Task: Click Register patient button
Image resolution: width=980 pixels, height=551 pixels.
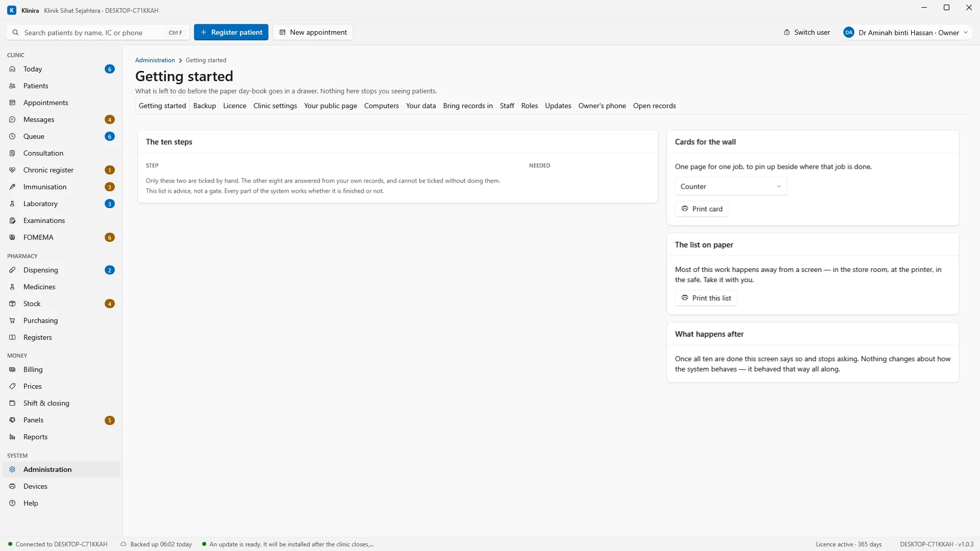Action: pos(231,32)
